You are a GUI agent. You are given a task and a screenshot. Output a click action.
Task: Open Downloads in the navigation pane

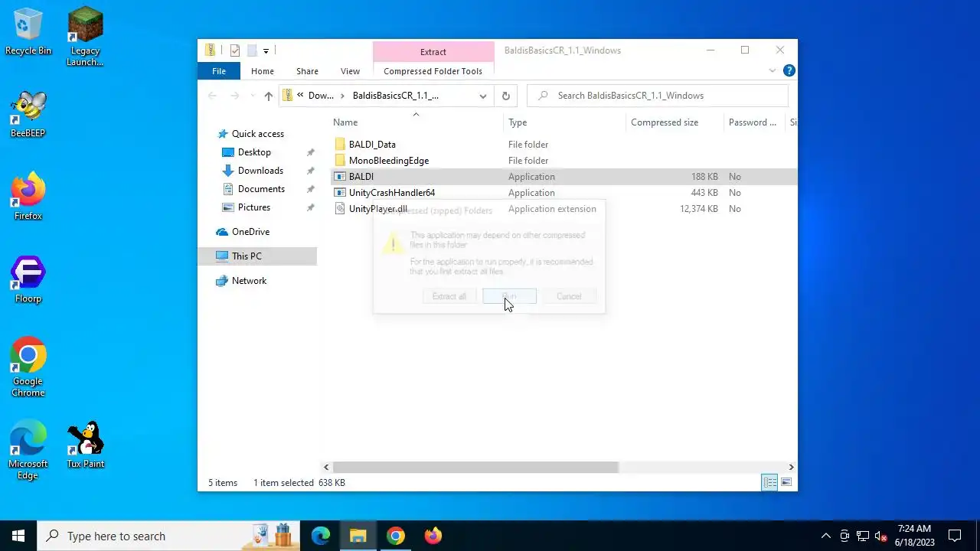point(260,171)
